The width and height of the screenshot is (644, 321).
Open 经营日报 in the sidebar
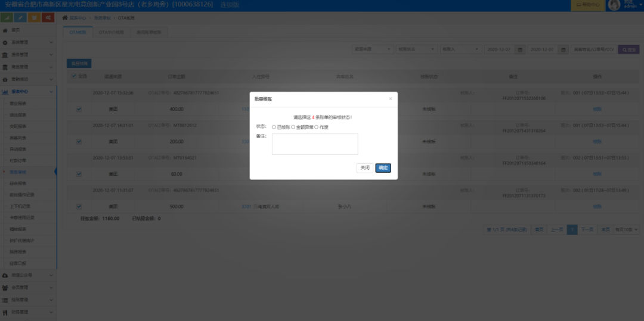(18, 264)
